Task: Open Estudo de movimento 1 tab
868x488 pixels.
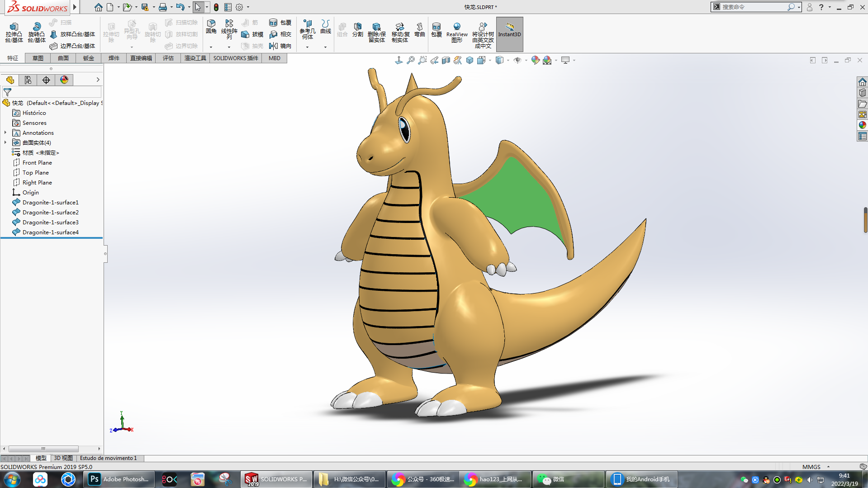Action: point(108,458)
